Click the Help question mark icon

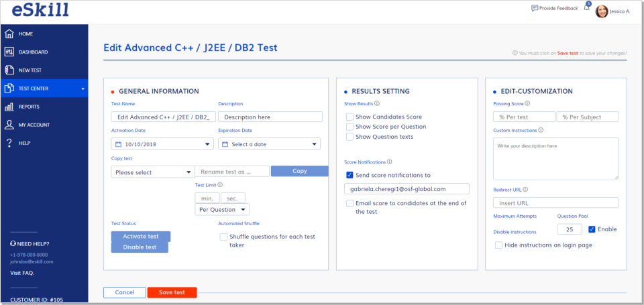(x=9, y=143)
